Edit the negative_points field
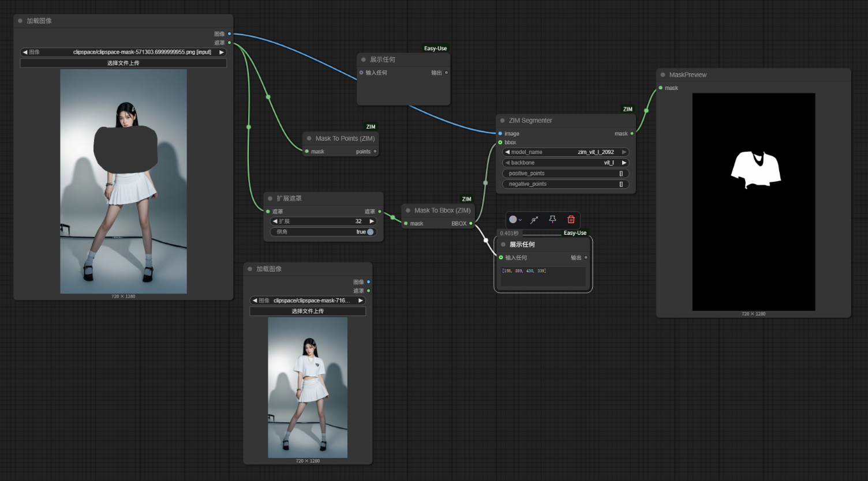This screenshot has width=868, height=481. tap(566, 184)
